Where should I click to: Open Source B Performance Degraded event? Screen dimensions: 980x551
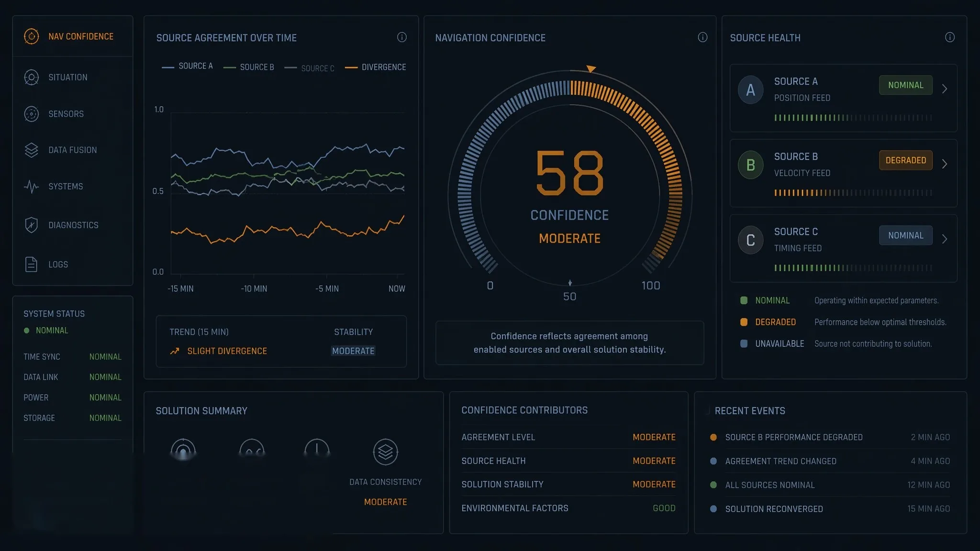pyautogui.click(x=830, y=437)
